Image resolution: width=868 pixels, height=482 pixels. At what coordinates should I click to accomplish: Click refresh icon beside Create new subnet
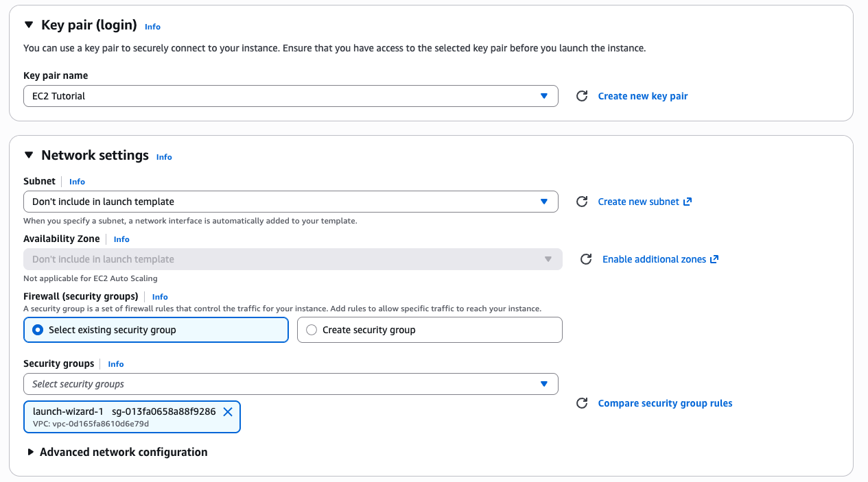[582, 202]
